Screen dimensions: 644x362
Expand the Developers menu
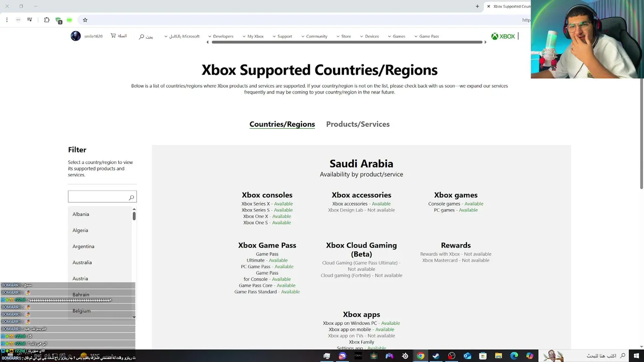click(x=220, y=36)
